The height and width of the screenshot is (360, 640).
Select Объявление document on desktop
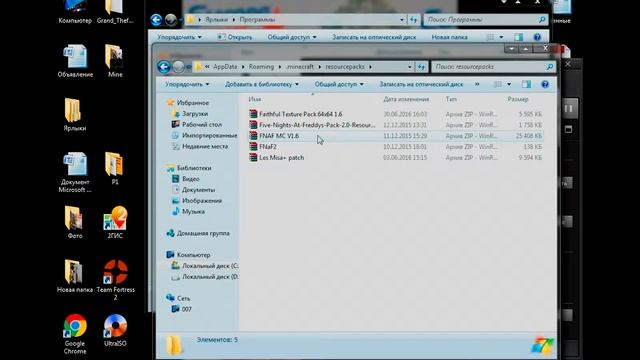coord(75,61)
